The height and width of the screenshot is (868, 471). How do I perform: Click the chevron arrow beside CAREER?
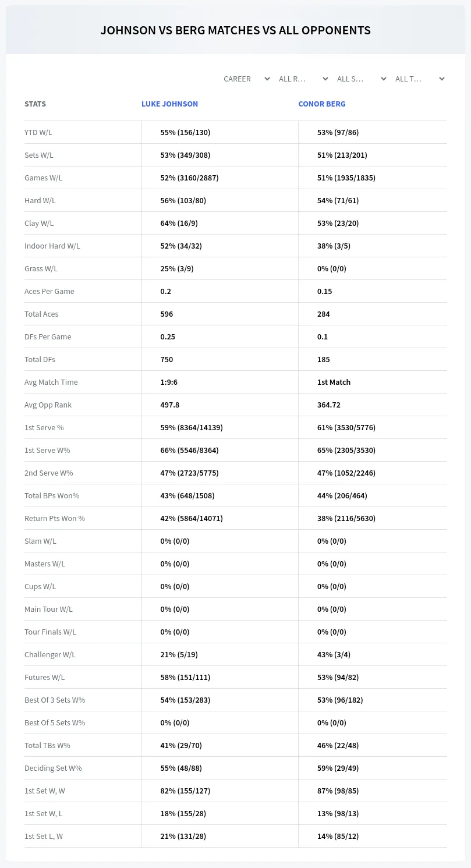tap(267, 79)
